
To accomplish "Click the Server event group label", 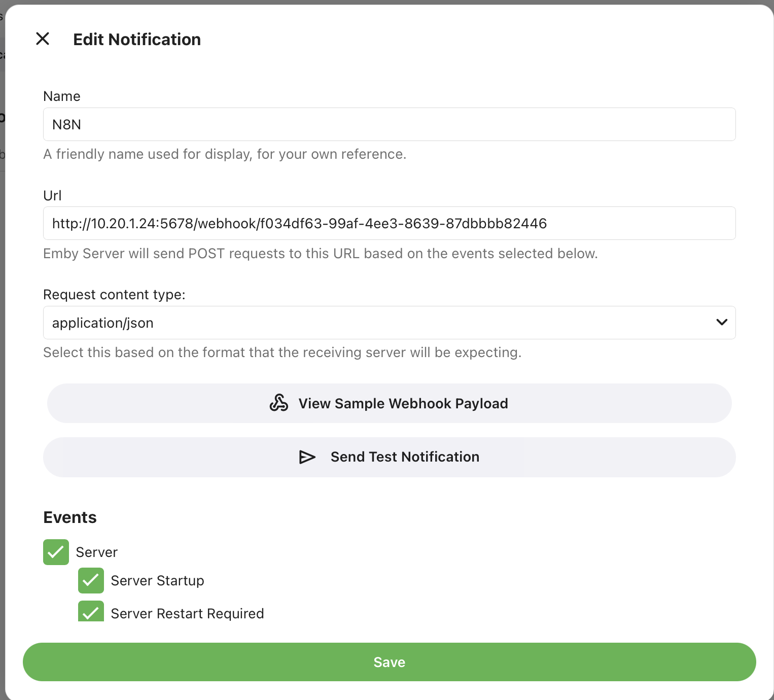I will tap(96, 552).
